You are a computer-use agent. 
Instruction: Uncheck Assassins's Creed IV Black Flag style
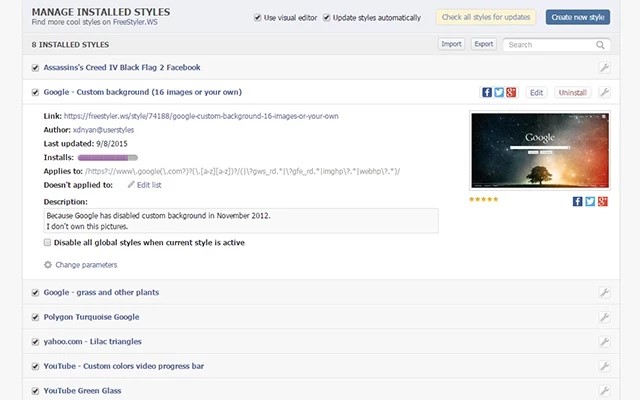coord(36,68)
